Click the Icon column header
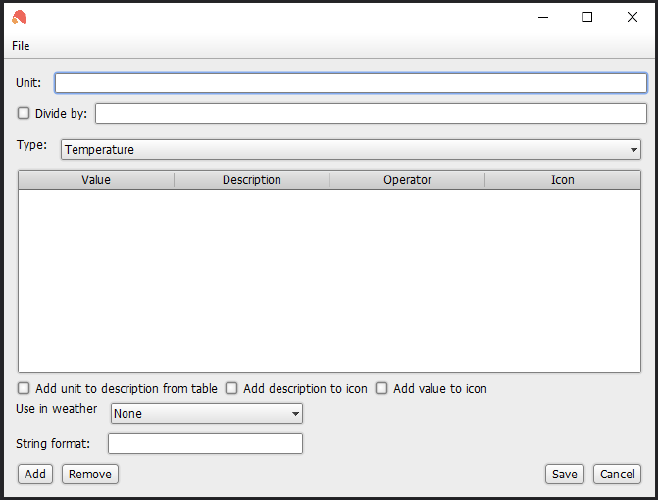Image resolution: width=658 pixels, height=500 pixels. point(562,180)
